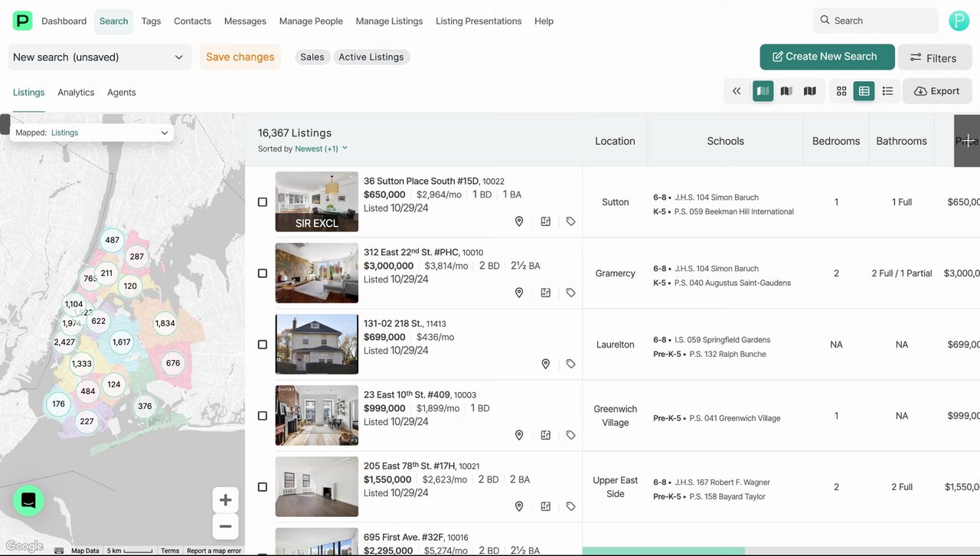Zoom out on the map

click(x=225, y=526)
